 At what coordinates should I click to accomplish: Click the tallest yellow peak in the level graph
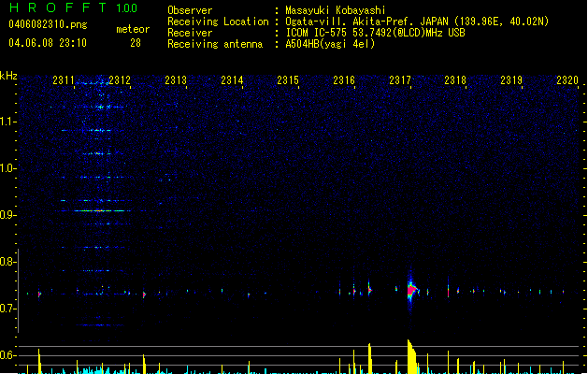point(411,356)
